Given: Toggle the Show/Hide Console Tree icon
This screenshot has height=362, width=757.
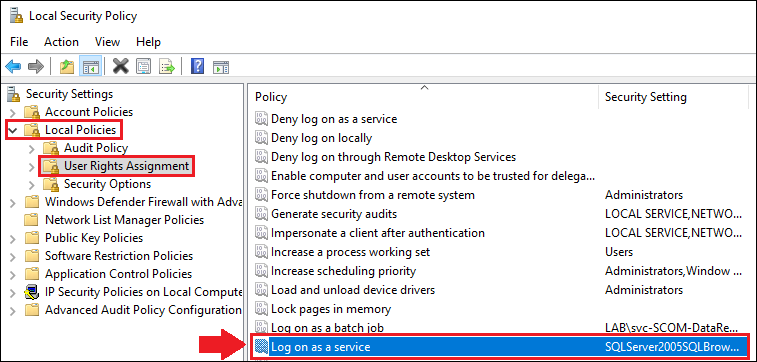Looking at the screenshot, I should 91,66.
